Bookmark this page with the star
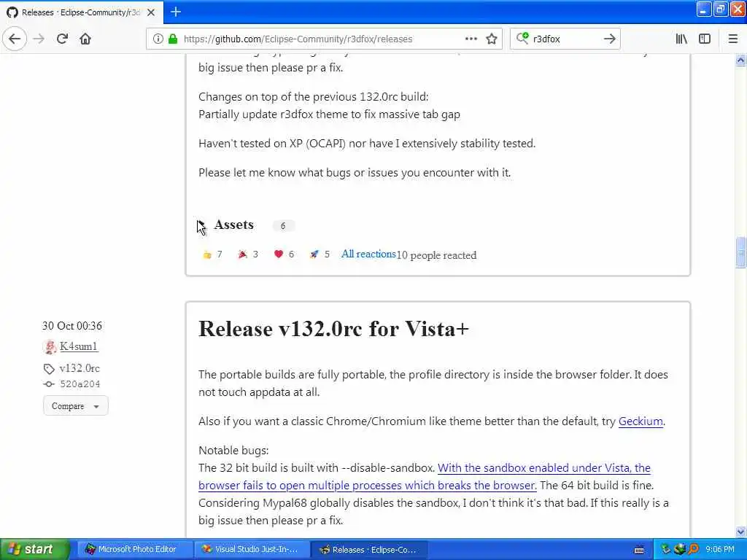Screen dimensions: 747x560 point(492,39)
